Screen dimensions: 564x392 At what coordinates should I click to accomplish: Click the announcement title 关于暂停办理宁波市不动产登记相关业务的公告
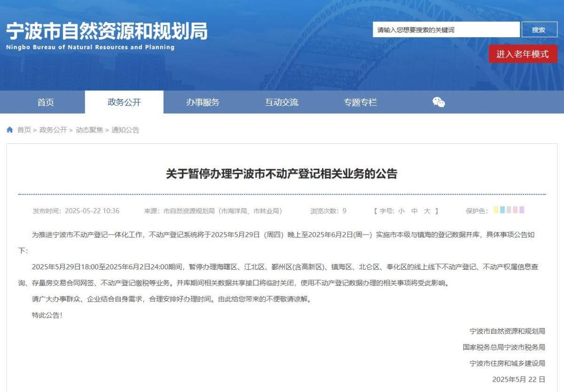coord(282,174)
